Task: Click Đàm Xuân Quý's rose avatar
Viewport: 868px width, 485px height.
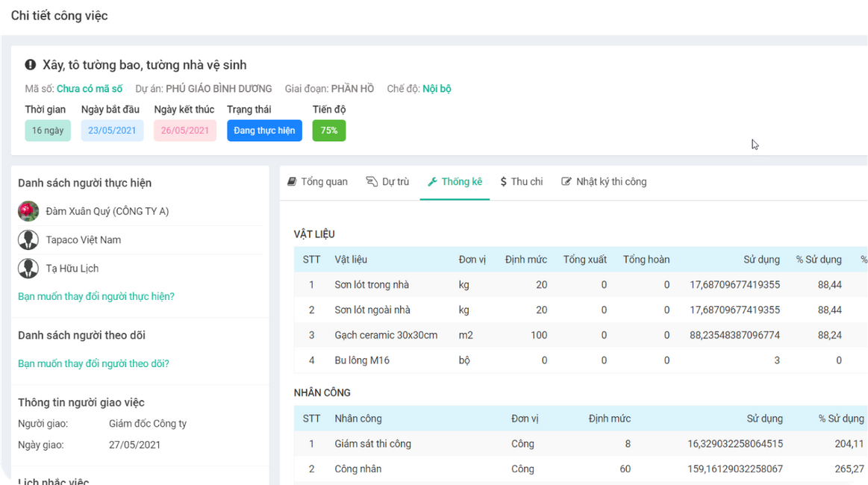Action: click(x=28, y=211)
